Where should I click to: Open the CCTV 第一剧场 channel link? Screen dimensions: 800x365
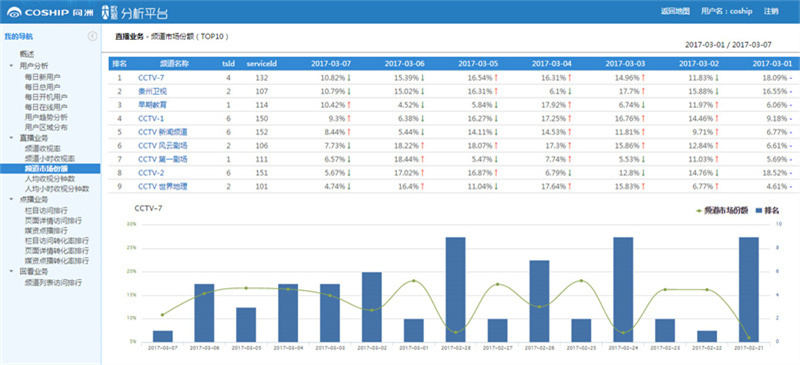point(163,159)
